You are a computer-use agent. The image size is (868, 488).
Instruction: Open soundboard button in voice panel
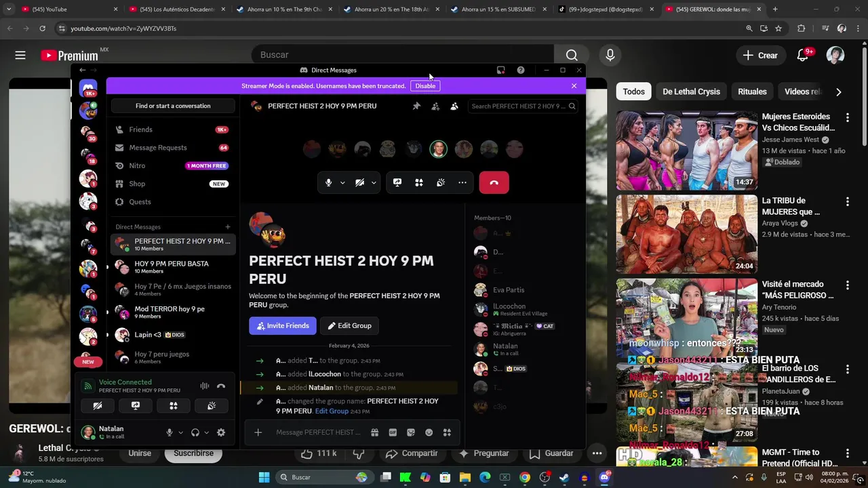(x=212, y=406)
